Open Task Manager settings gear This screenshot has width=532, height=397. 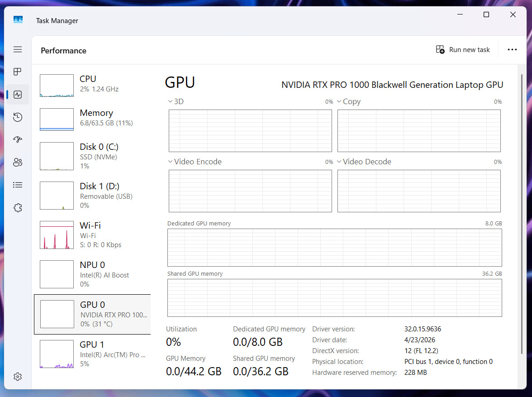coord(18,377)
